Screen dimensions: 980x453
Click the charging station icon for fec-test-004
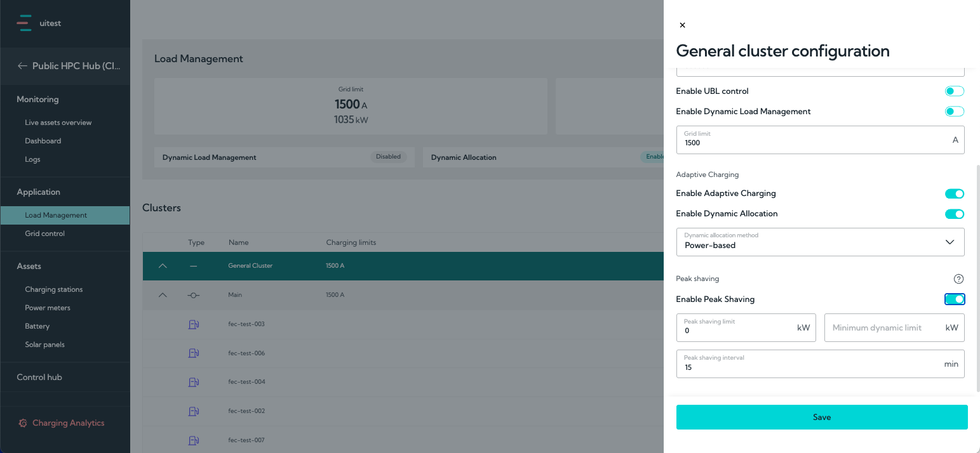[194, 382]
